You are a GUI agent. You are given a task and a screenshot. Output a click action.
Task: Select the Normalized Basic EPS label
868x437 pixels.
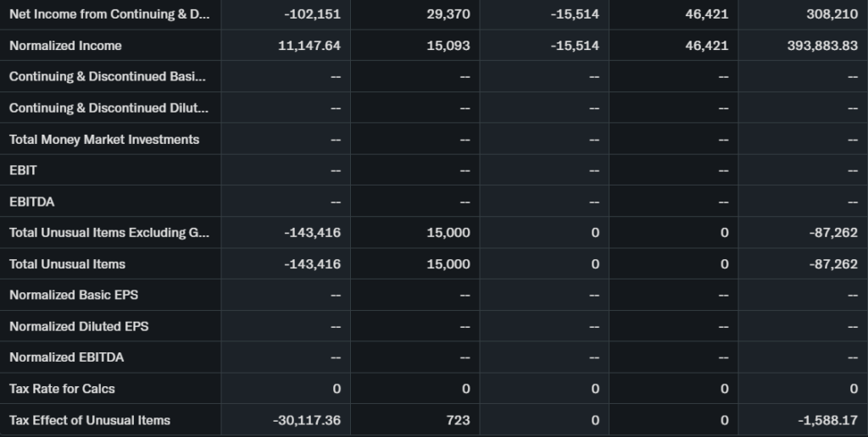74,295
